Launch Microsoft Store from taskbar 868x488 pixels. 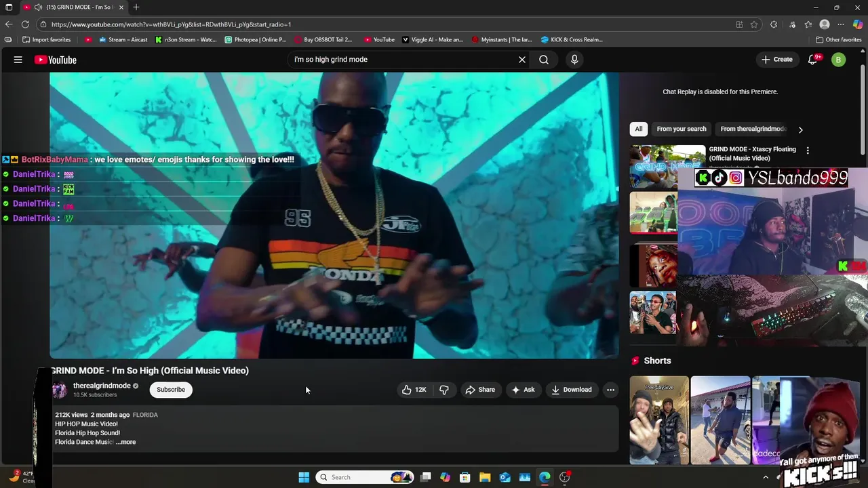tap(465, 477)
